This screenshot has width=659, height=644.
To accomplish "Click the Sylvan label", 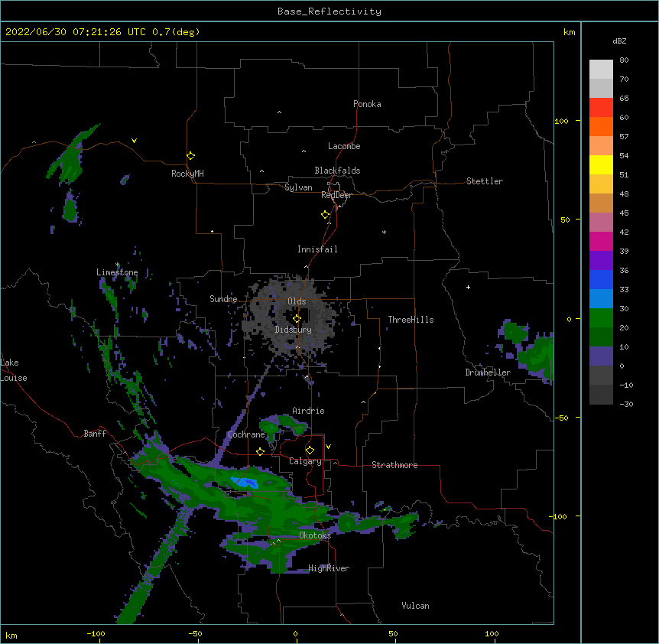I will (x=298, y=187).
